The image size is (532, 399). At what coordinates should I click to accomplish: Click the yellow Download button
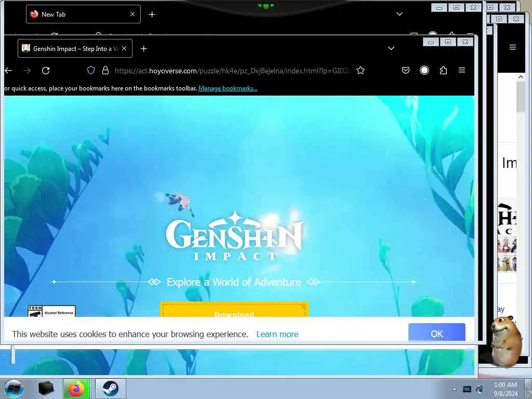click(234, 310)
